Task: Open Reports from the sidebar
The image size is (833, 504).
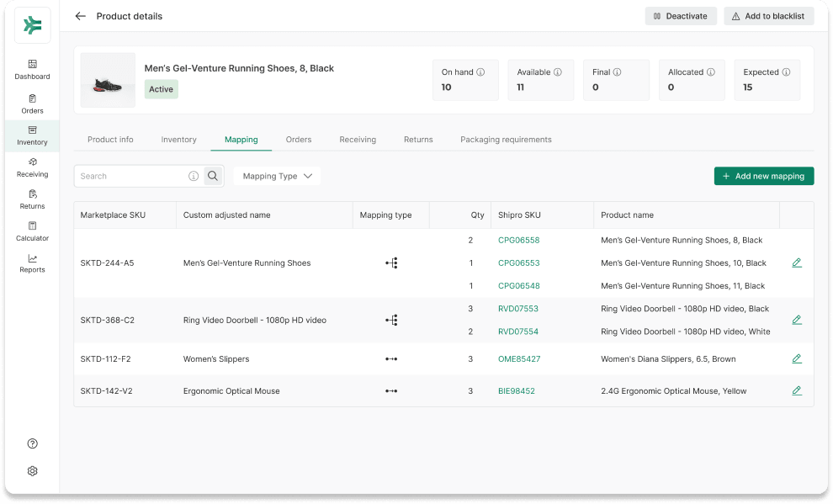Action: click(32, 263)
